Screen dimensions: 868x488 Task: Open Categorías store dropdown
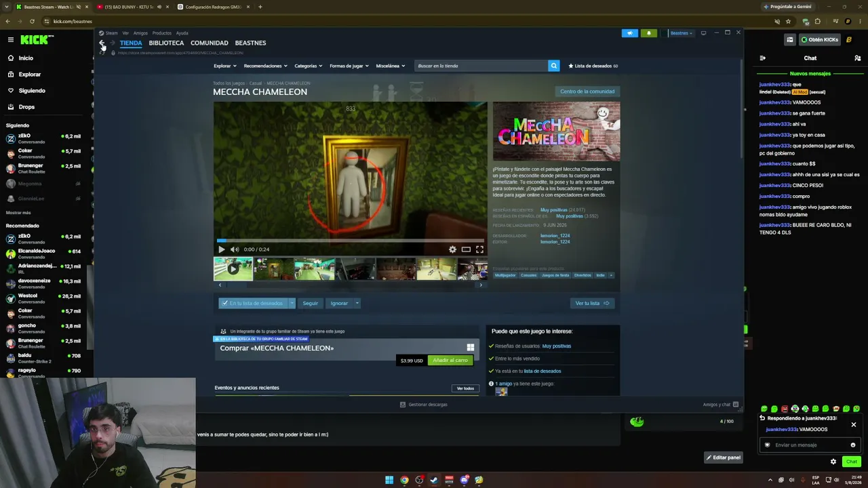coord(309,66)
